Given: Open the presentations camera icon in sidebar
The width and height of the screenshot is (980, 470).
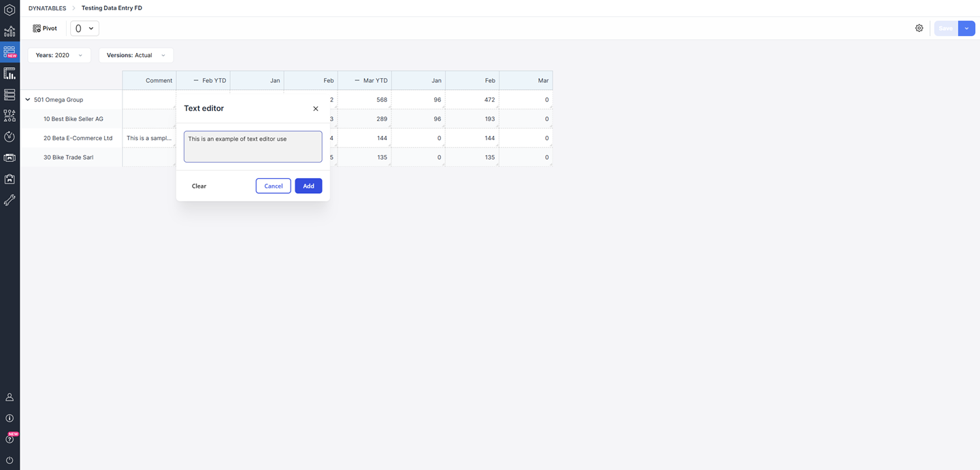Looking at the screenshot, I should pos(10,158).
